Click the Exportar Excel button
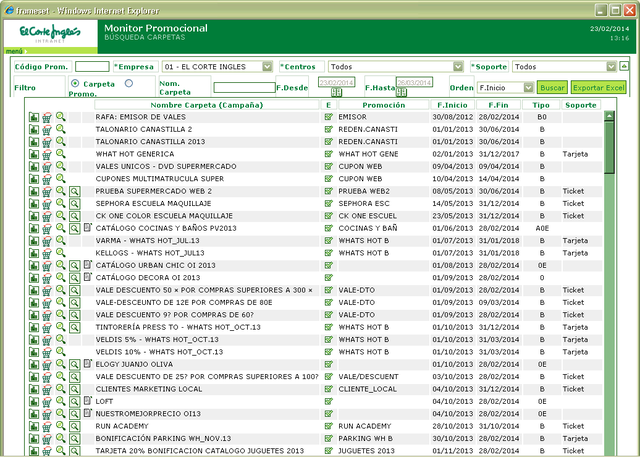Viewport: 640px width, 457px height. 598,88
